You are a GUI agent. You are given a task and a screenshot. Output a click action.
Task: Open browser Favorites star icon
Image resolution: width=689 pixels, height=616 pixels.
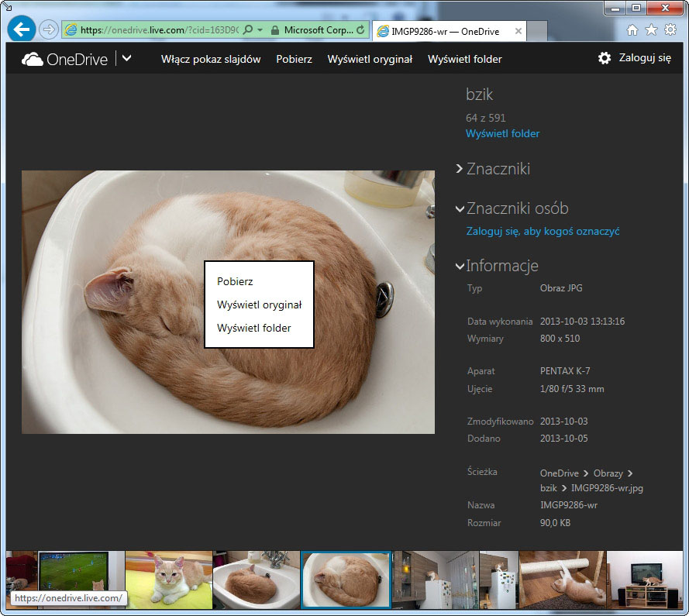(x=651, y=30)
